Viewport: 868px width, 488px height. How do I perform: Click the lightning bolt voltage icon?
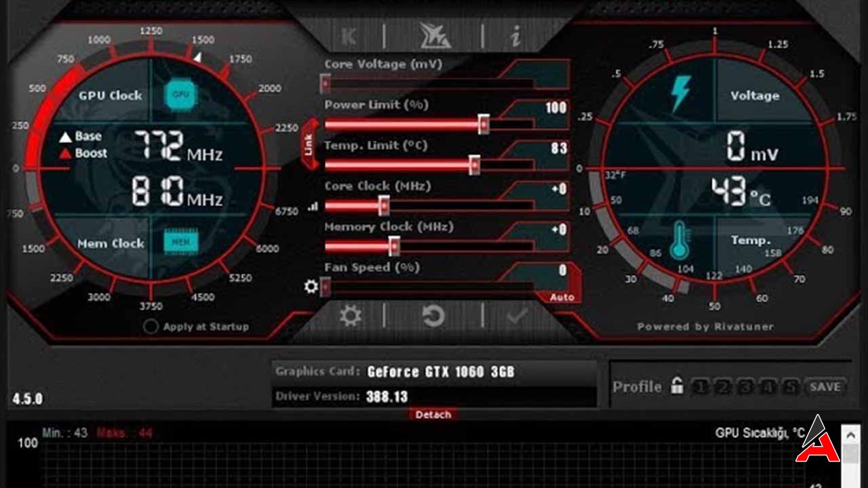point(680,94)
